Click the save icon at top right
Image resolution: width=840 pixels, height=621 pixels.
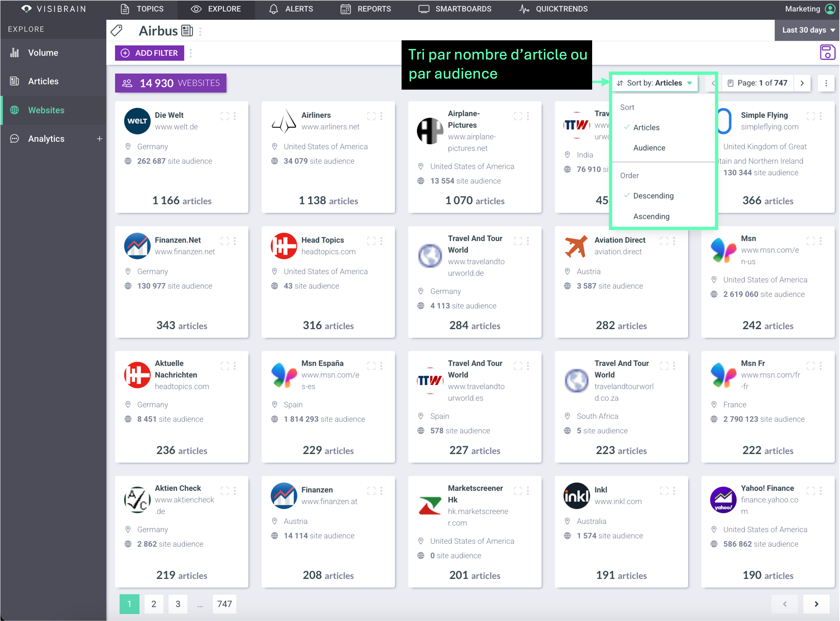827,52
